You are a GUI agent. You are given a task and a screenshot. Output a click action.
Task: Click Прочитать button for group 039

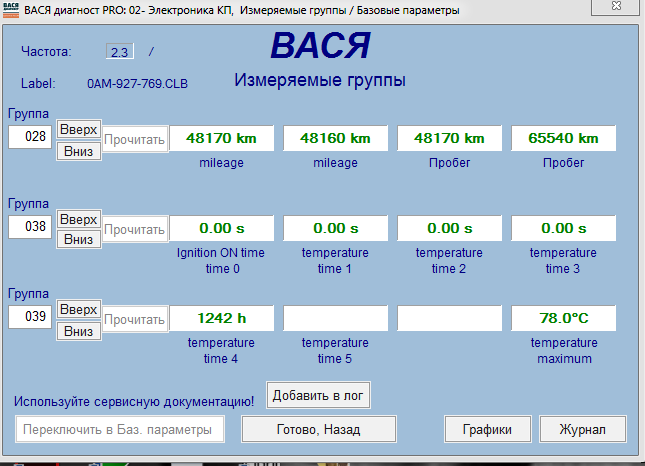[x=135, y=319]
